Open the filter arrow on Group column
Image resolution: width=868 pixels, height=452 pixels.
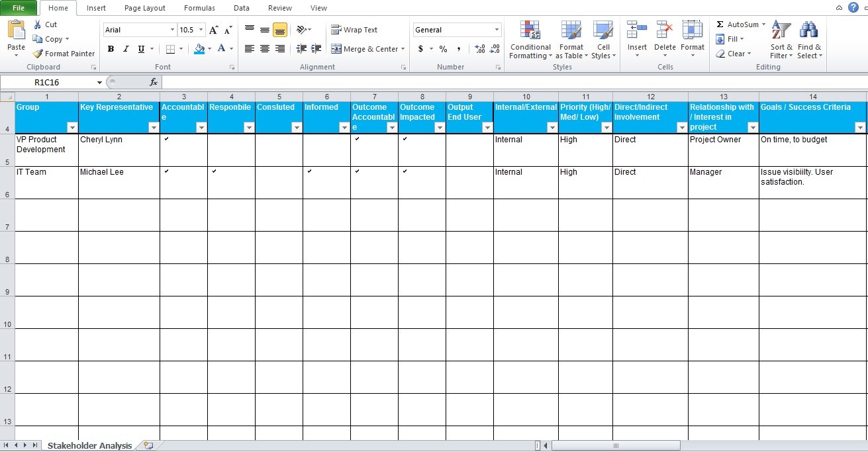(73, 127)
